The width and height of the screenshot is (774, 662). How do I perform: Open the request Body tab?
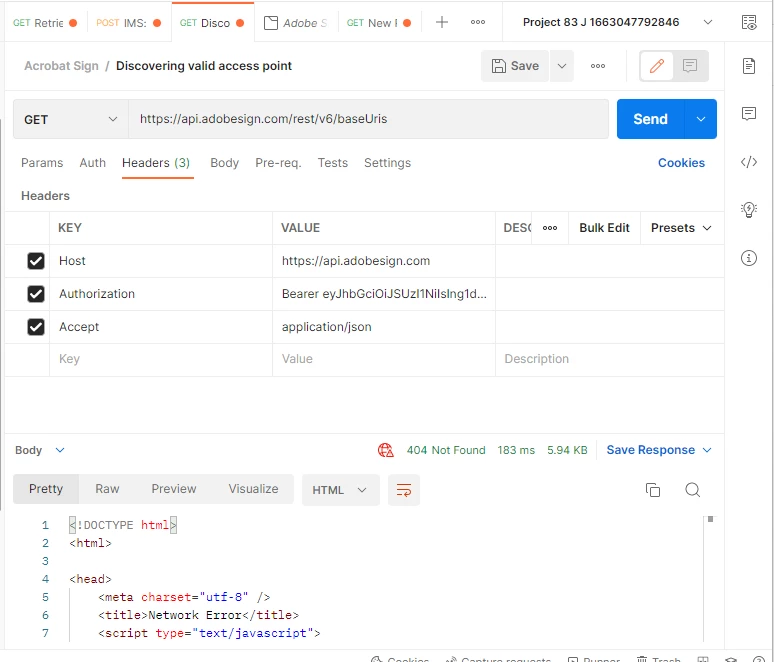pos(225,163)
